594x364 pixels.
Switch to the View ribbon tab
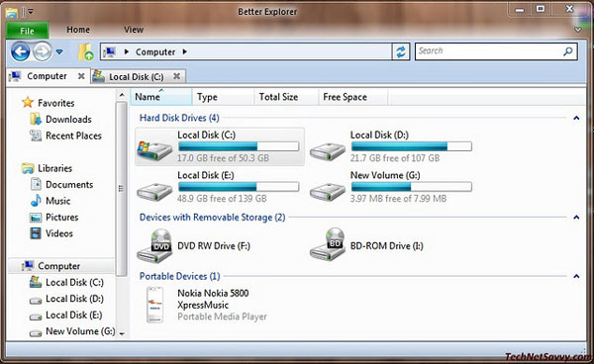click(134, 30)
